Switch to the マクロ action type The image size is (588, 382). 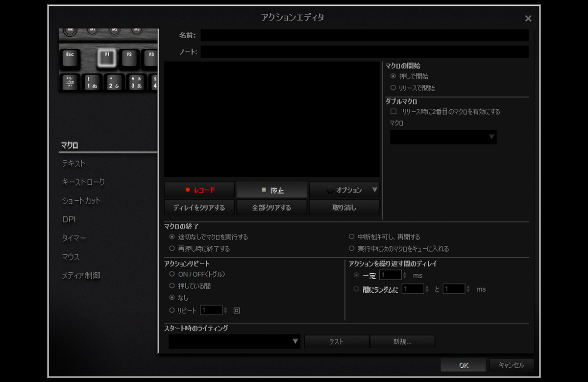(69, 145)
